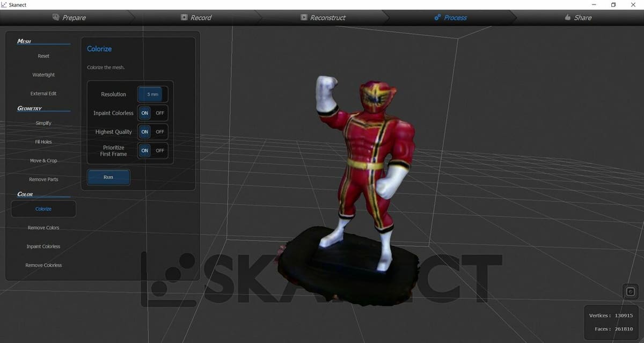This screenshot has height=343, width=644.
Task: Select Simplify under Geometry
Action: coord(43,123)
